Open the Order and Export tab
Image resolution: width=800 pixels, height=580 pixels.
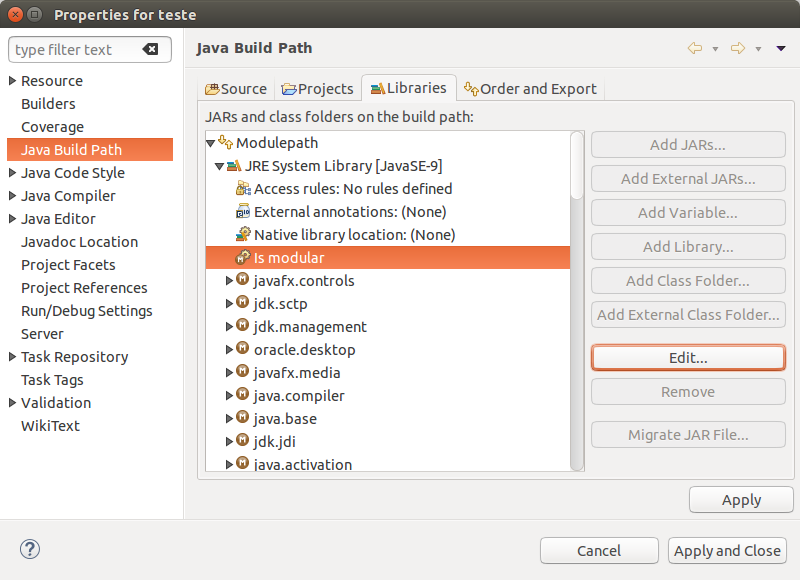(x=530, y=89)
